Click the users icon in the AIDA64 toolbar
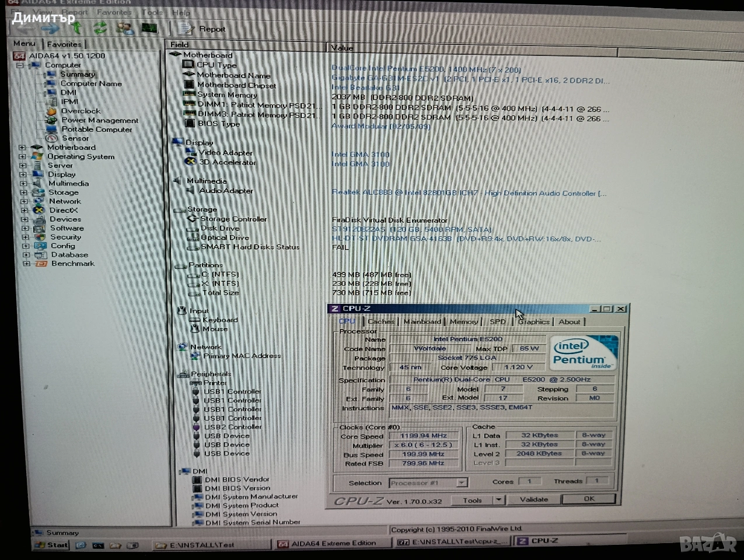This screenshot has width=744, height=560. 124,27
